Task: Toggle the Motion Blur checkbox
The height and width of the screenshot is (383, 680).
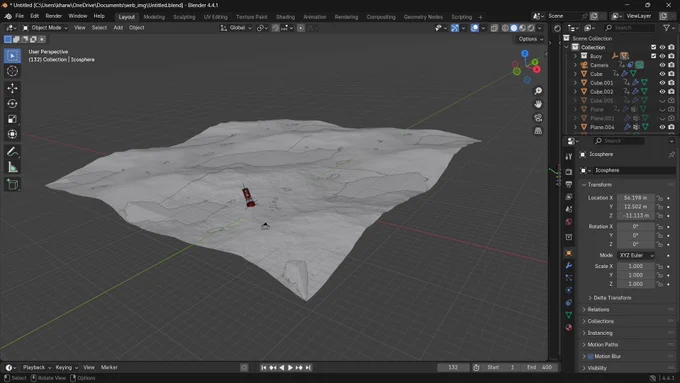Action: click(x=591, y=357)
